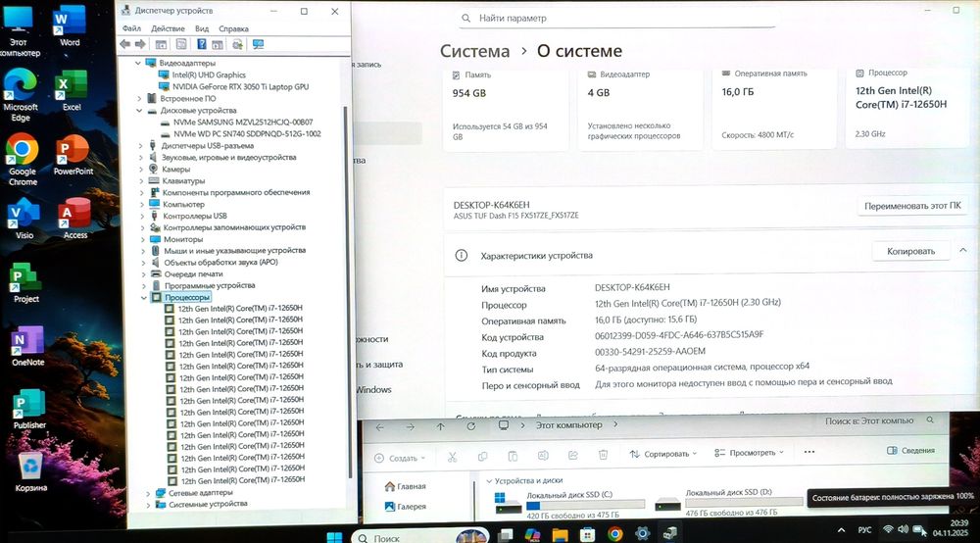Open the Access desktop shortcut
Viewport: 980px width, 543px height.
click(75, 219)
